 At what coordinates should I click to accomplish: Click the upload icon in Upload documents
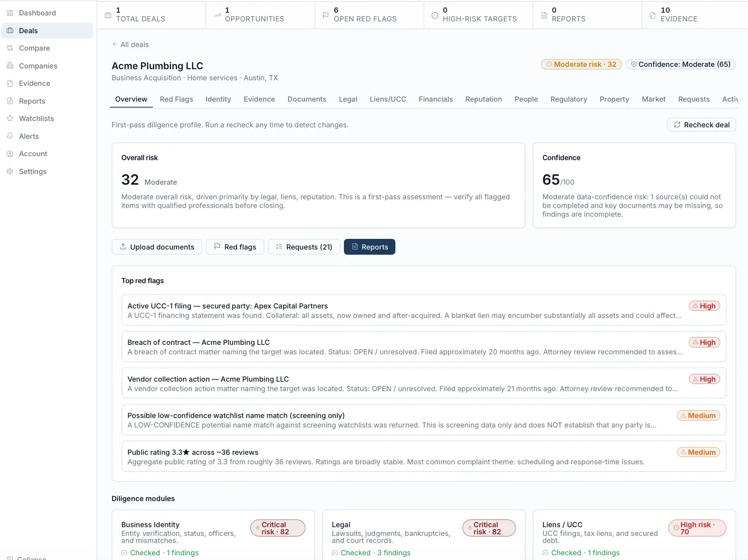tap(123, 246)
